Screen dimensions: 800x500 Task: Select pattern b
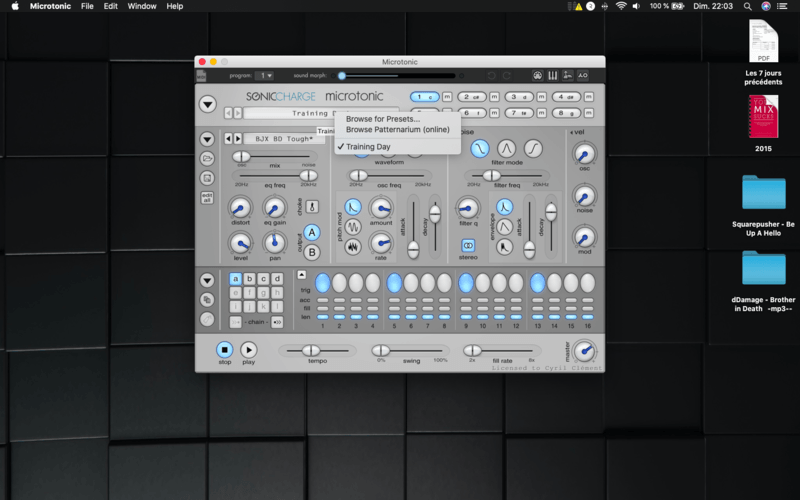[249, 279]
